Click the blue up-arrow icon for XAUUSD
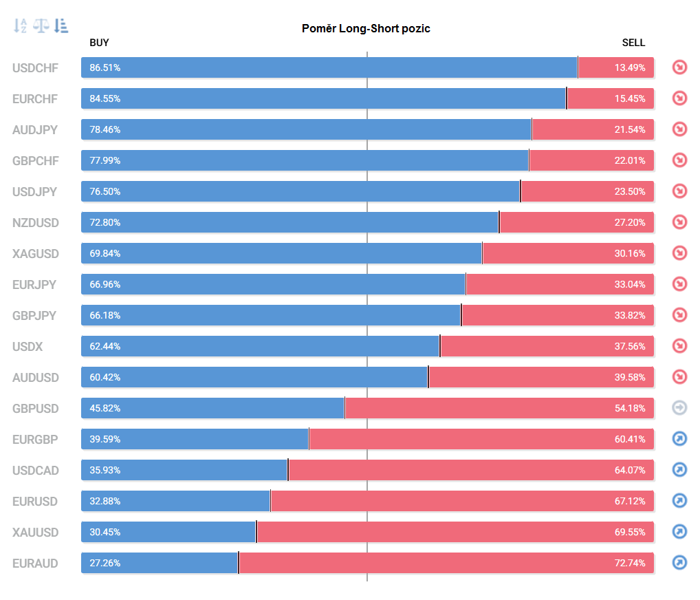 pos(679,532)
